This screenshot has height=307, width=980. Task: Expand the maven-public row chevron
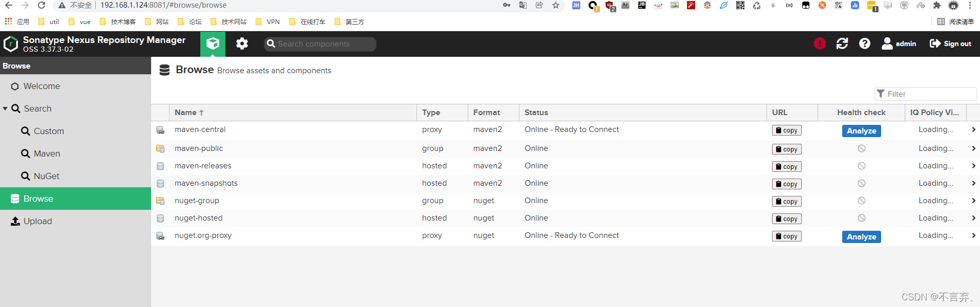point(973,148)
